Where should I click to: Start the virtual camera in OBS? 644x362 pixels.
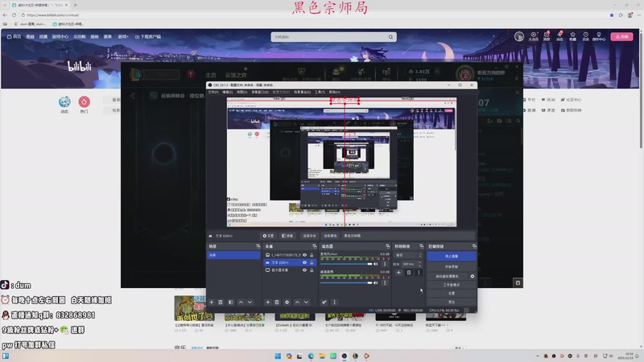click(448, 276)
